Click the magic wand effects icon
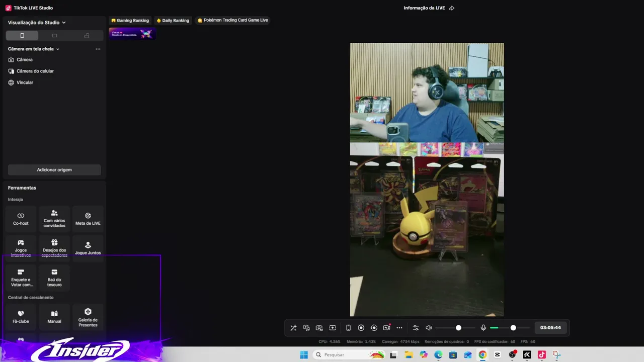This screenshot has height=362, width=644. 293,328
